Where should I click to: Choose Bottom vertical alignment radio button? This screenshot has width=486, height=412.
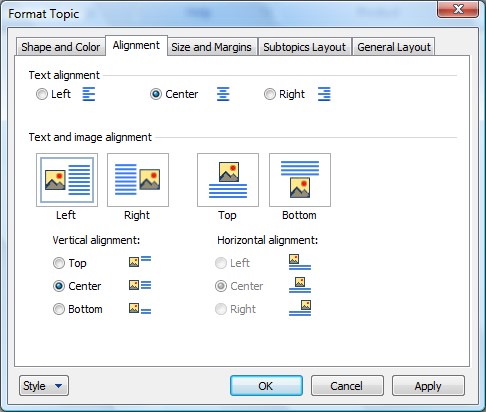(x=59, y=309)
